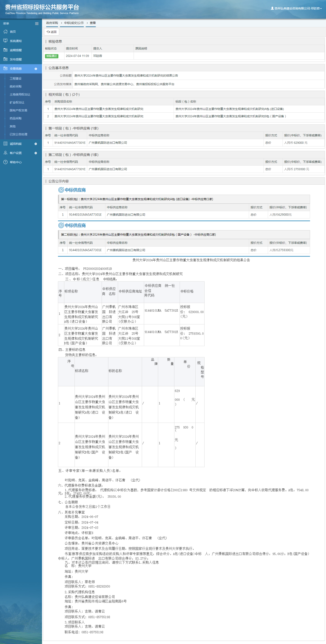Click the 核验通过 status badge
The height and width of the screenshot is (644, 326).
click(x=52, y=56)
